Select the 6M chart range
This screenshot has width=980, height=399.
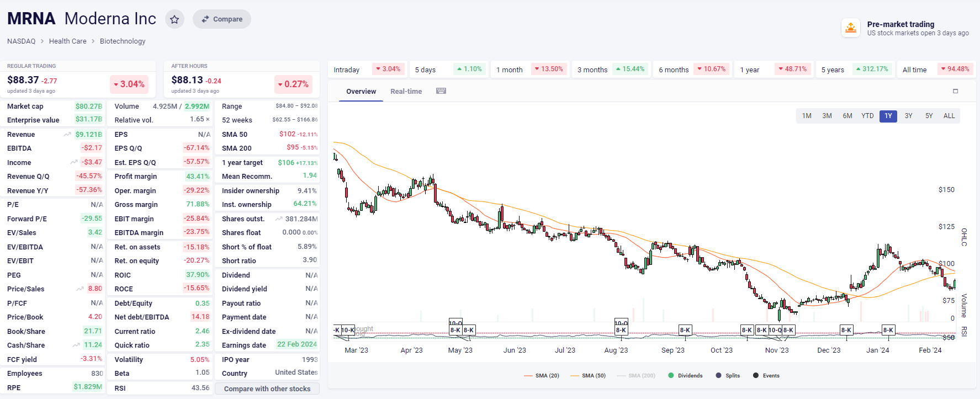pyautogui.click(x=847, y=116)
